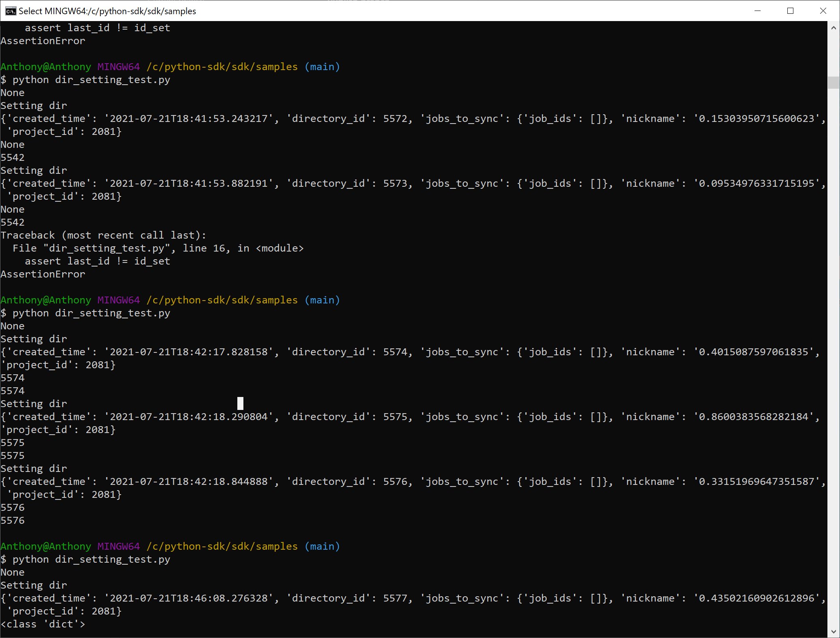Click the window title text MINGW64:/c/python-sdk/sdk/samples

coord(107,11)
